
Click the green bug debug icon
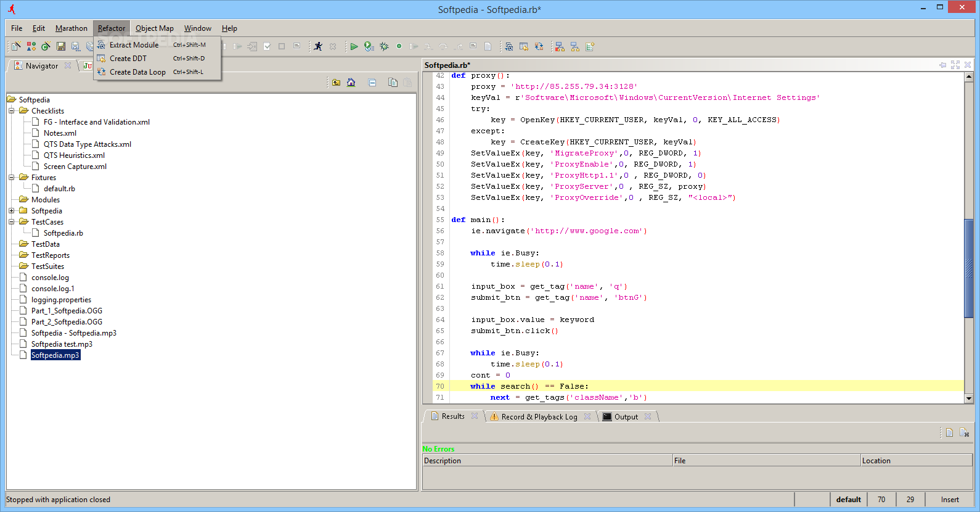pos(384,46)
